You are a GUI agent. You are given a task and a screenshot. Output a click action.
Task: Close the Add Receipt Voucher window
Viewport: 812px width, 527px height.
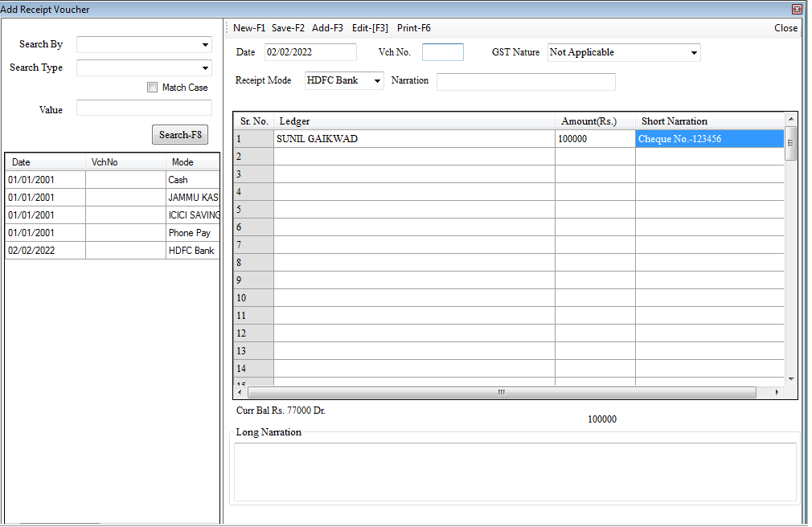[797, 9]
